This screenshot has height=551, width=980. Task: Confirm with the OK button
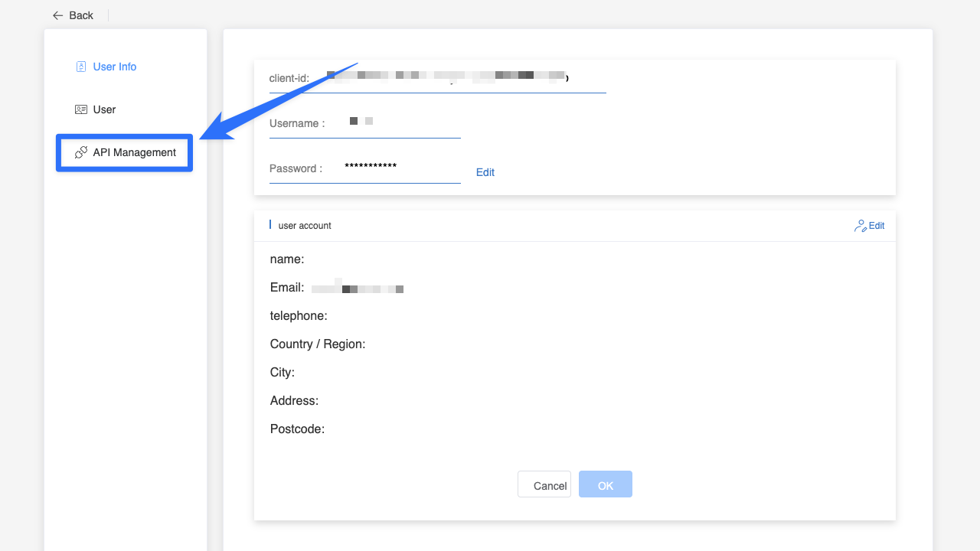pos(605,484)
